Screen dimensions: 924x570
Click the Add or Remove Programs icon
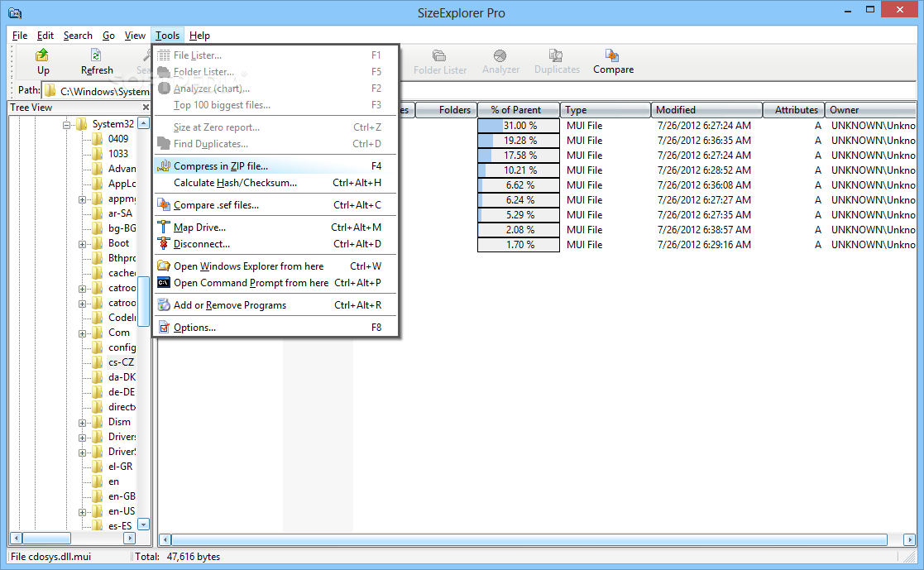click(164, 304)
